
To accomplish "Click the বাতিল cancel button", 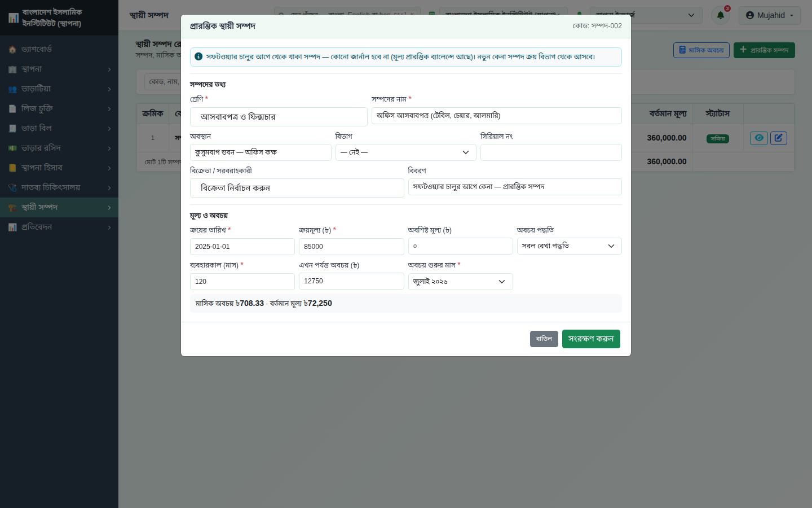I will pyautogui.click(x=544, y=339).
